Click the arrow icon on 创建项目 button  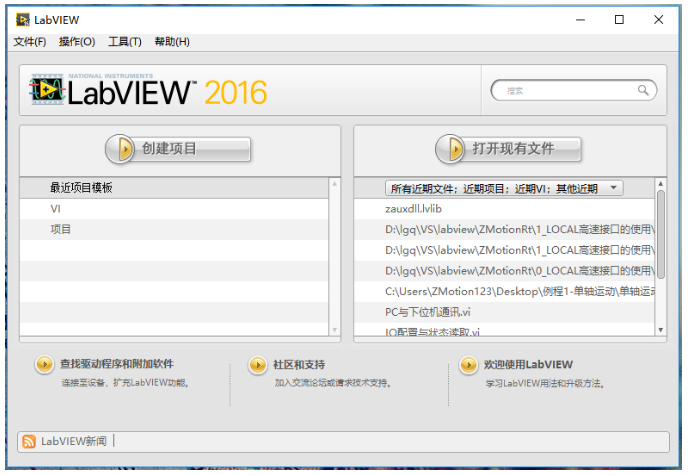[x=121, y=149]
